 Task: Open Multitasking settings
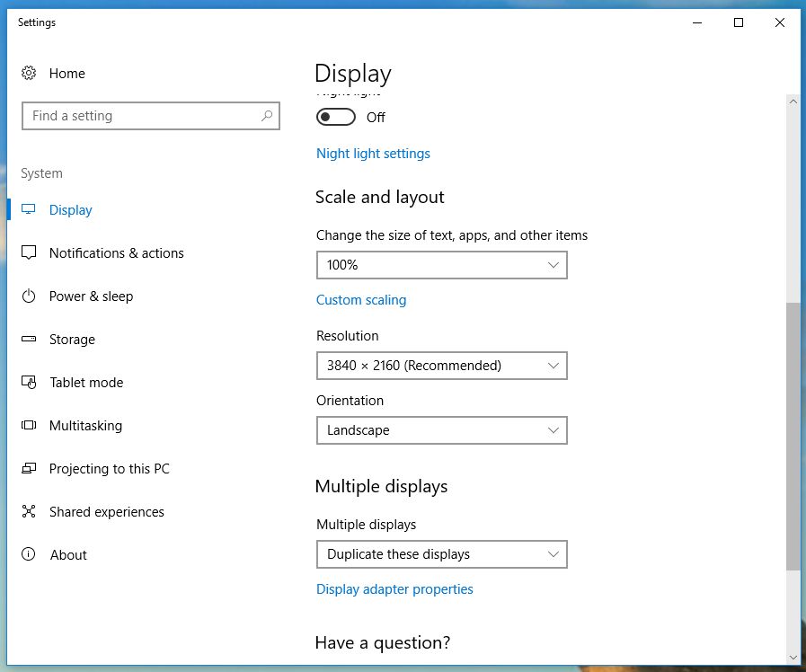tap(86, 426)
